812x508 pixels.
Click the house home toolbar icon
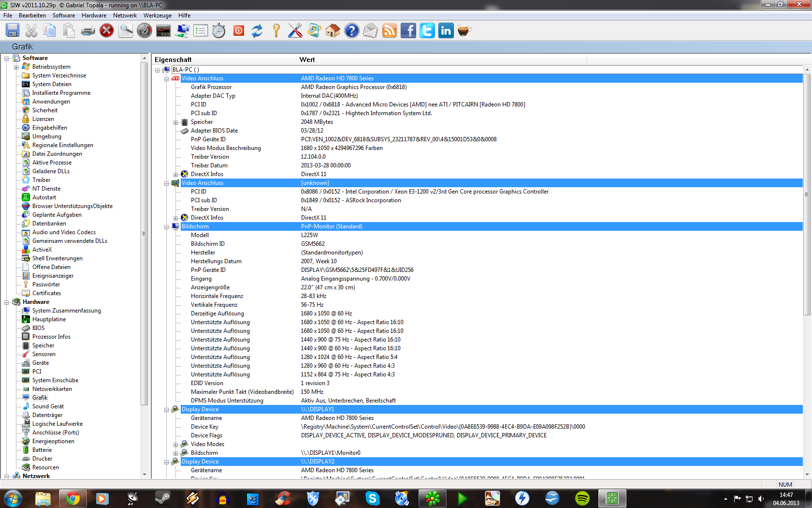(x=333, y=30)
